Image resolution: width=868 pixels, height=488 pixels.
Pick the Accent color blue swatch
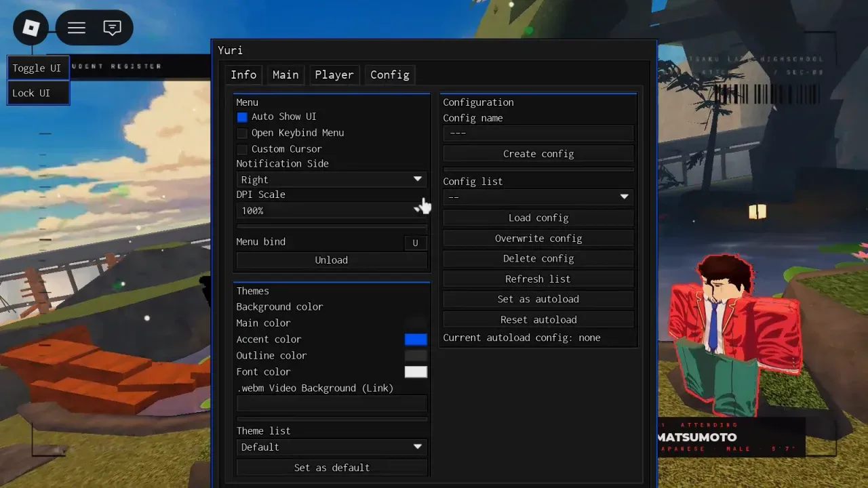tap(416, 340)
